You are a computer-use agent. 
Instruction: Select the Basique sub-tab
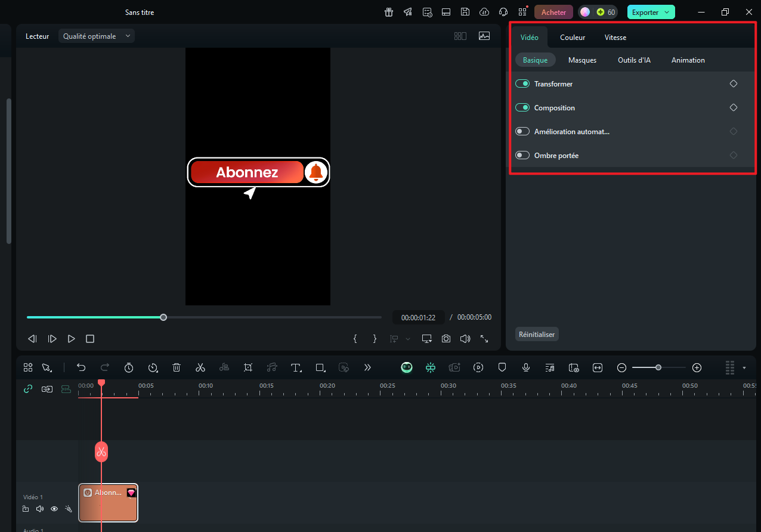click(x=535, y=60)
